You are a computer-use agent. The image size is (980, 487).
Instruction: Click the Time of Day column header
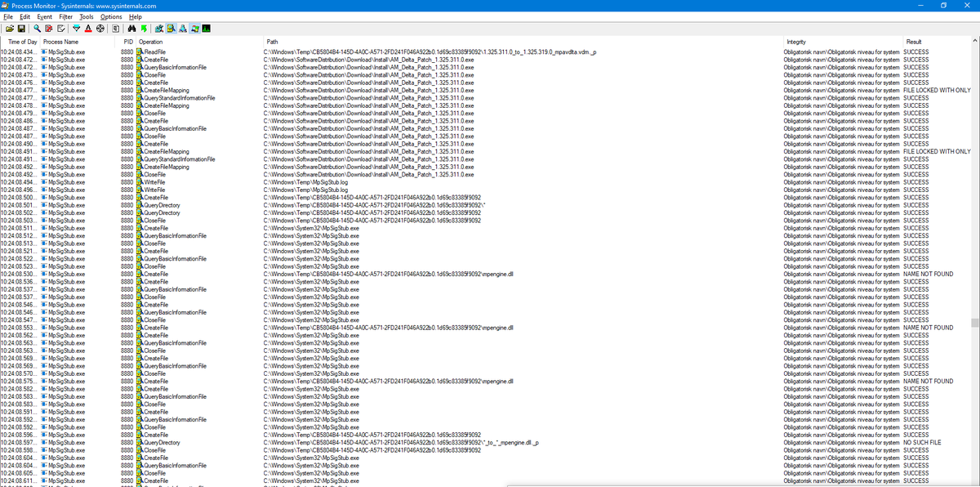[20, 42]
